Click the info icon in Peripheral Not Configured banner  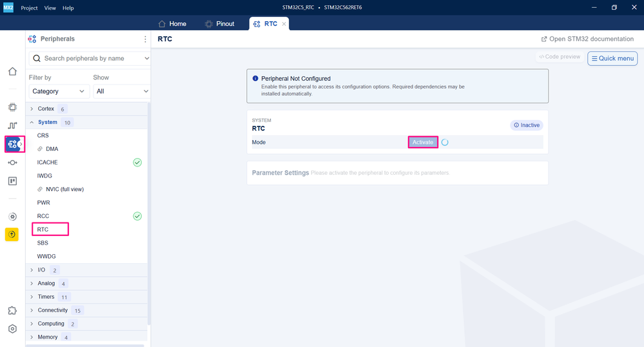pos(255,78)
